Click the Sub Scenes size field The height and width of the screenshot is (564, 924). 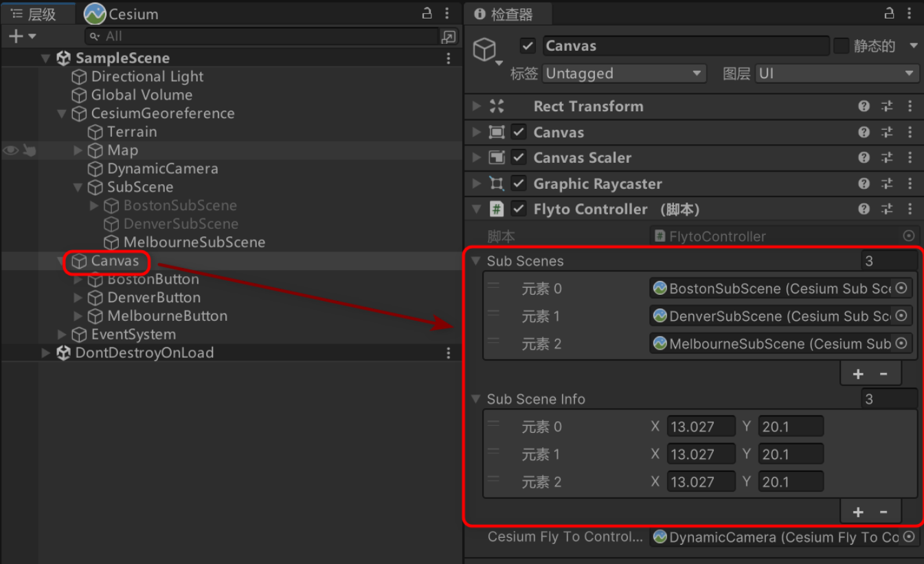(x=888, y=261)
